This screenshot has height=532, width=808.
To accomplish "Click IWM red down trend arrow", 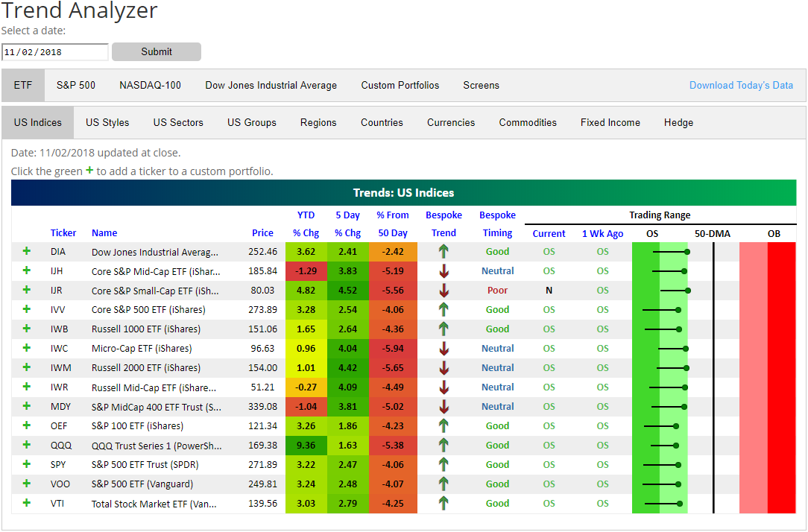I will (x=444, y=368).
